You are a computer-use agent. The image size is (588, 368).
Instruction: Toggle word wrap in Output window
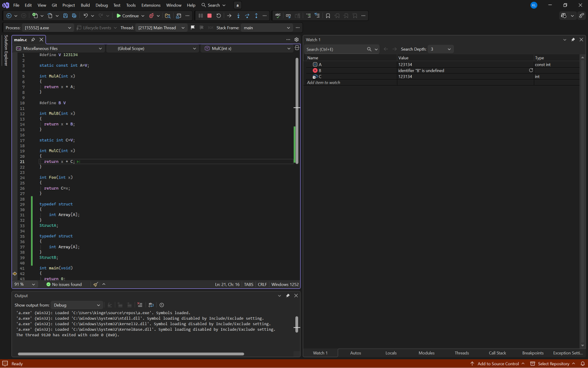(151, 305)
